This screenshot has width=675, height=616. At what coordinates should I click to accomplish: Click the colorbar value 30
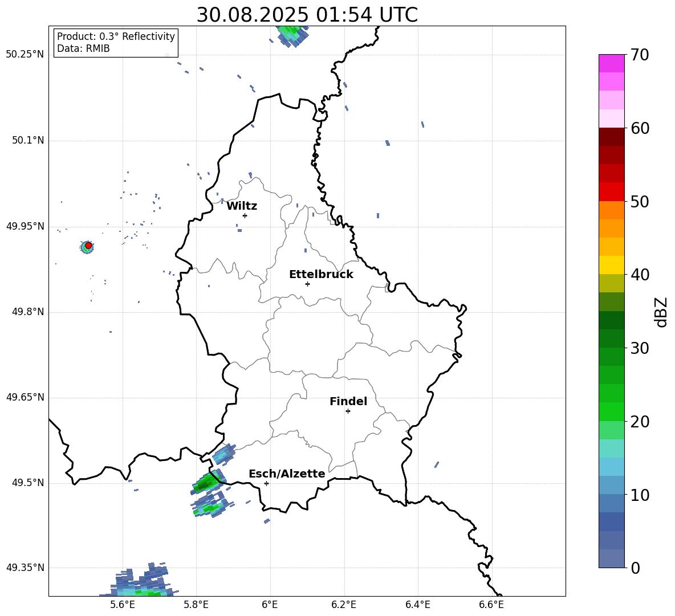[x=640, y=348]
